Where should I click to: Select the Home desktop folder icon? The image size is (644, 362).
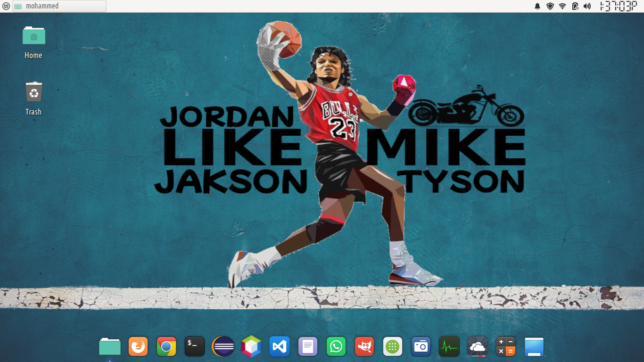tap(34, 36)
